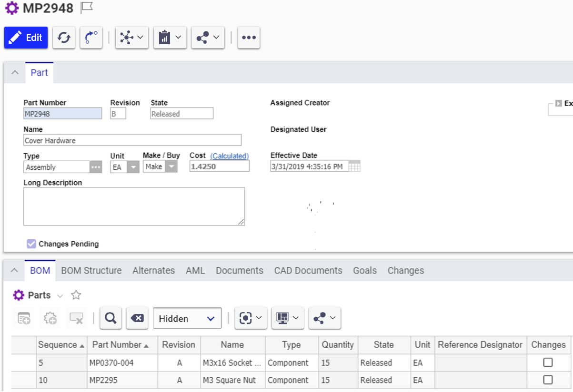Click the MP0370-004 part number cell

coord(122,363)
